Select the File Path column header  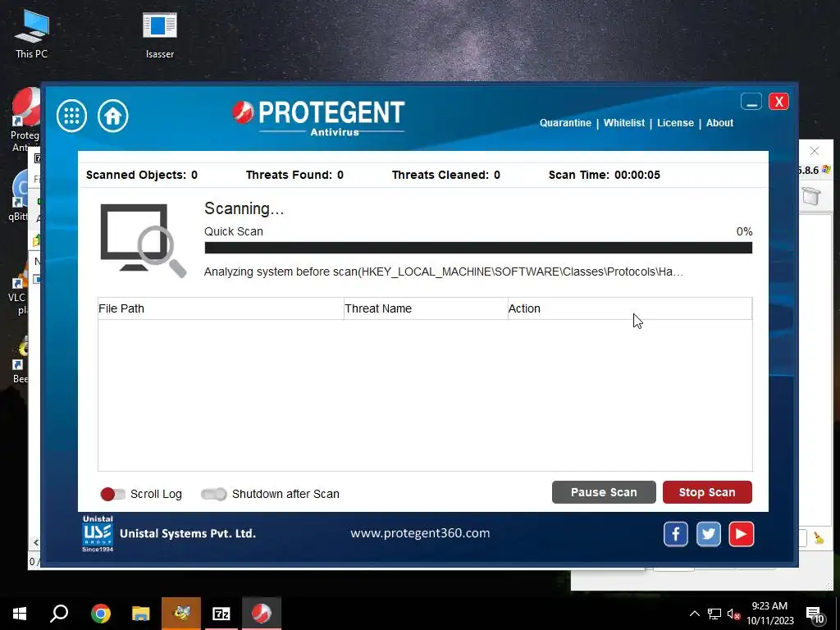(221, 308)
